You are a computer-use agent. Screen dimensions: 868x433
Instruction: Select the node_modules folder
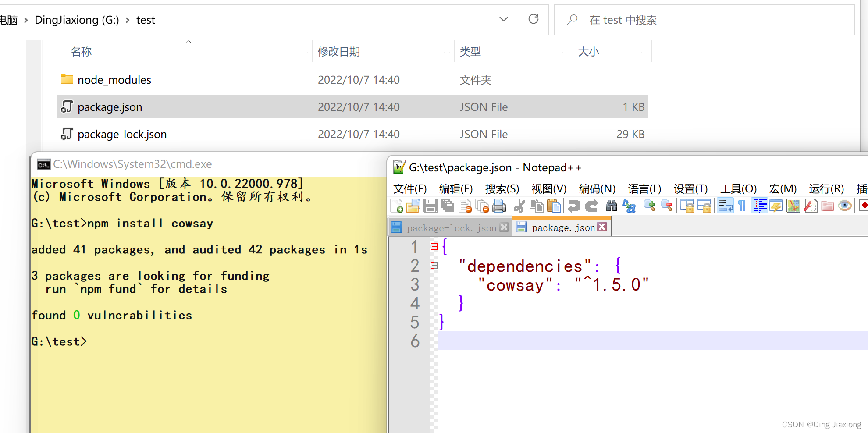click(352, 80)
